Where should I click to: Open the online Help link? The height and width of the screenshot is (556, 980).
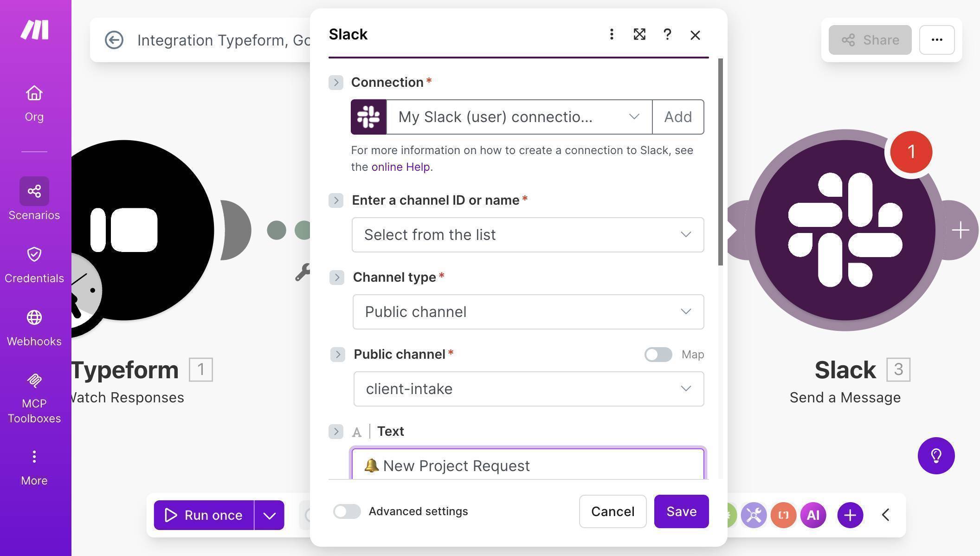tap(400, 167)
